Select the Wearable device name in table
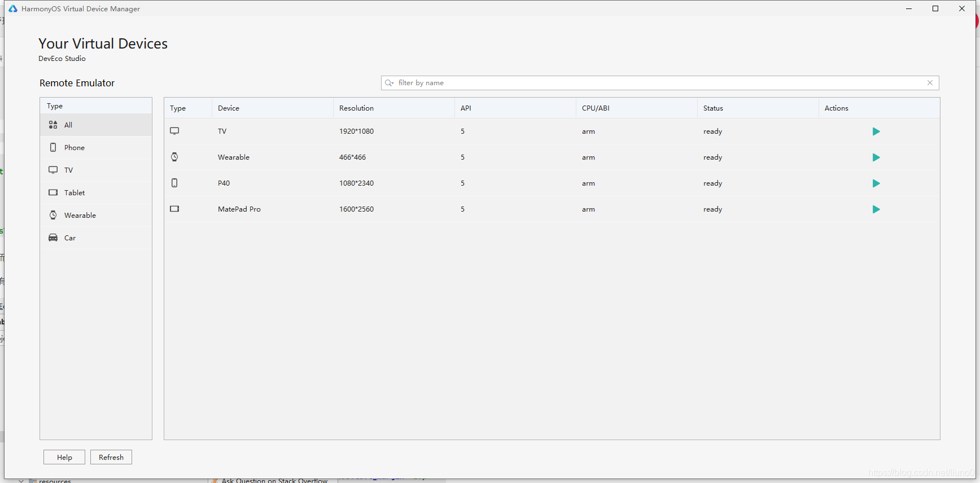Screen dimensions: 980x483 coord(234,157)
